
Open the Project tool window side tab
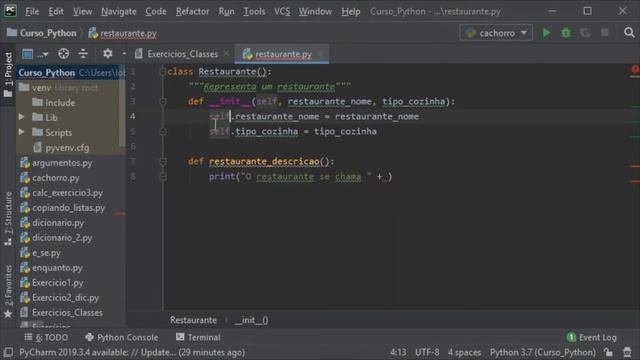(8, 75)
